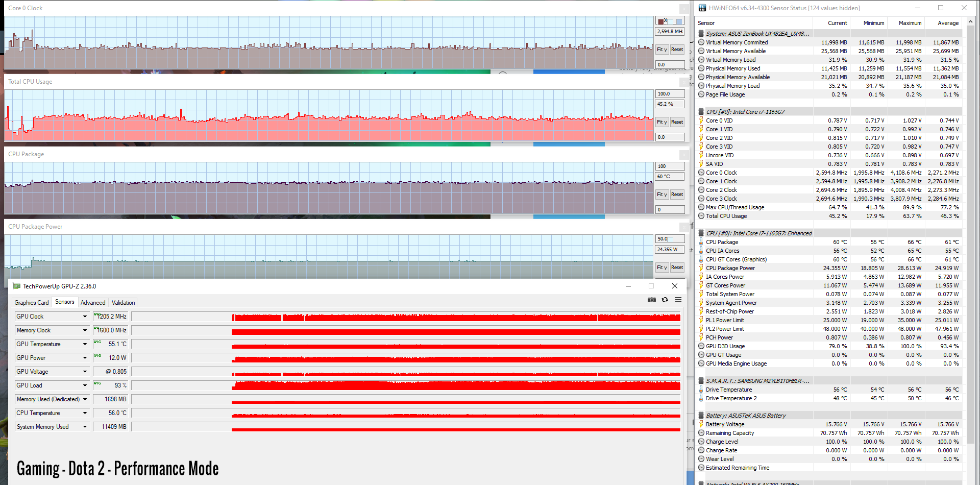
Task: Click the icon beside Page File Usage row
Action: 701,94
